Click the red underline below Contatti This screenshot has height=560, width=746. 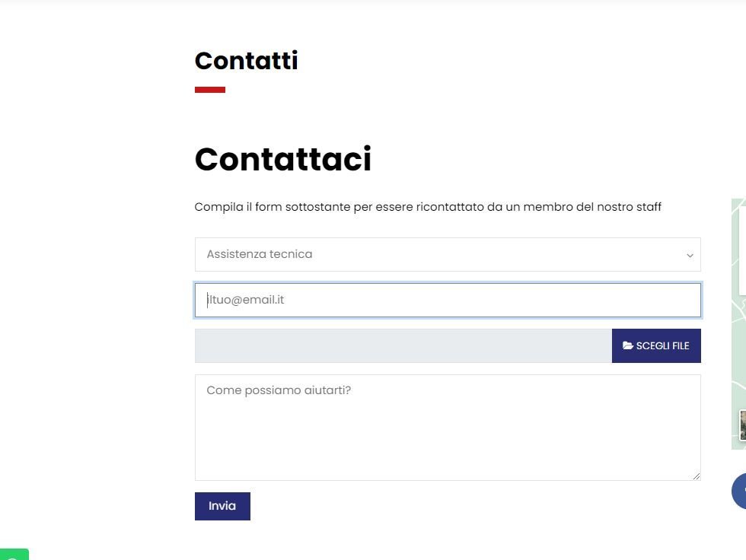point(210,89)
